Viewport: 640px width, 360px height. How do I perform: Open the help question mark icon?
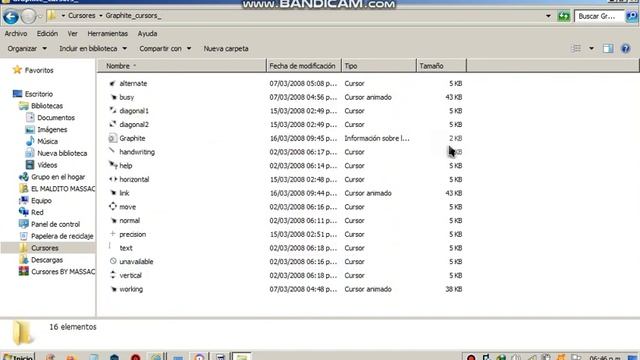tap(625, 49)
